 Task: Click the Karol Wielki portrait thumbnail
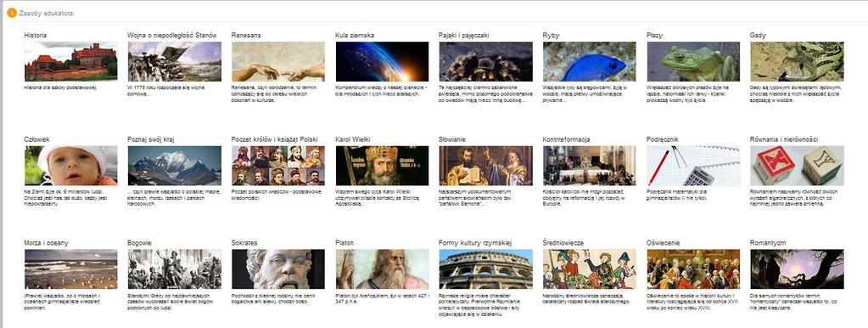382,166
